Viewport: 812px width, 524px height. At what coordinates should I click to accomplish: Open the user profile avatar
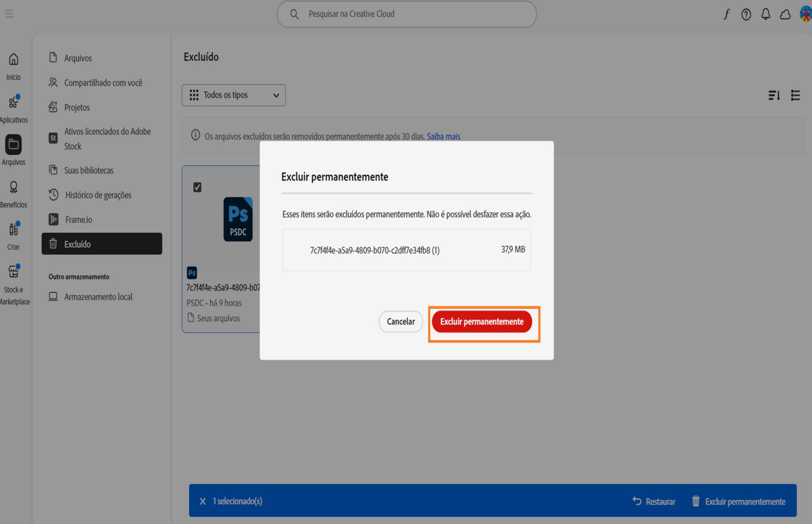(x=806, y=14)
